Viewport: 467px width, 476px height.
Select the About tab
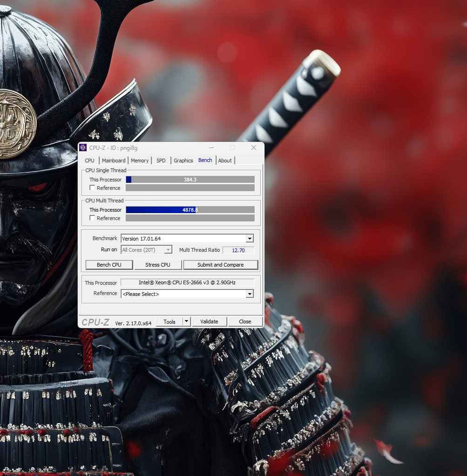pyautogui.click(x=225, y=160)
